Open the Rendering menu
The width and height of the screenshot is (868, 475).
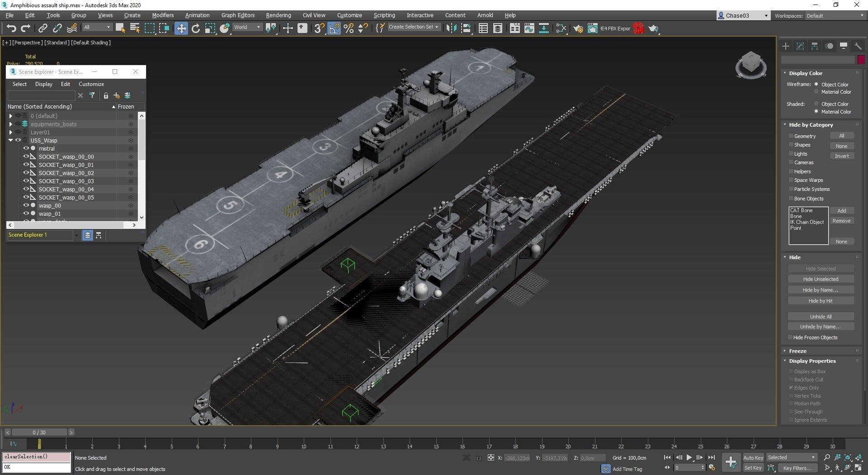pos(278,15)
